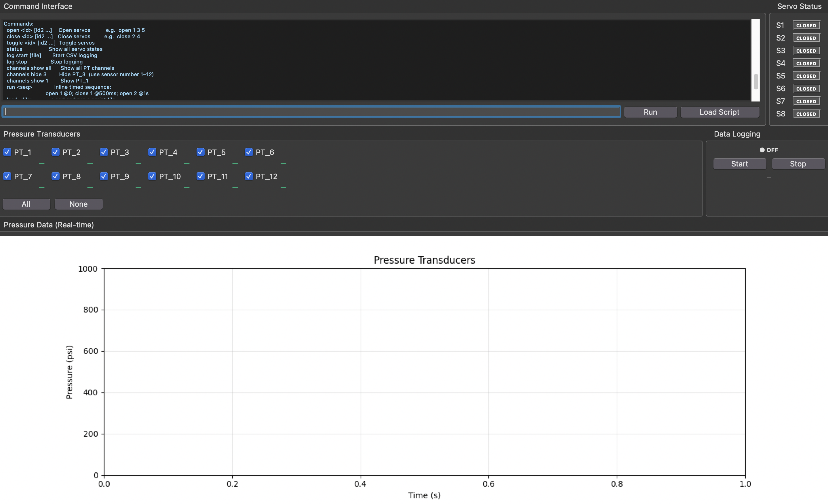
Task: Select All pressure transducer channels
Action: point(26,204)
